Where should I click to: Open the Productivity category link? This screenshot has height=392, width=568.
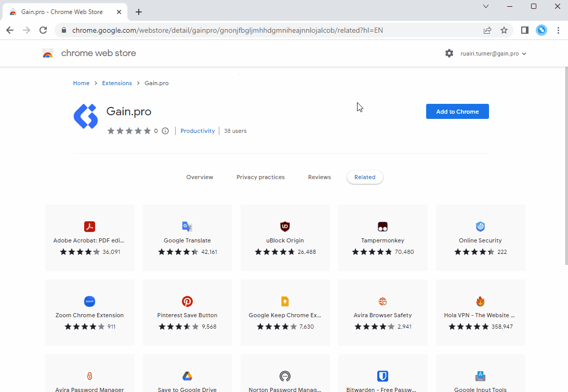[x=197, y=131]
